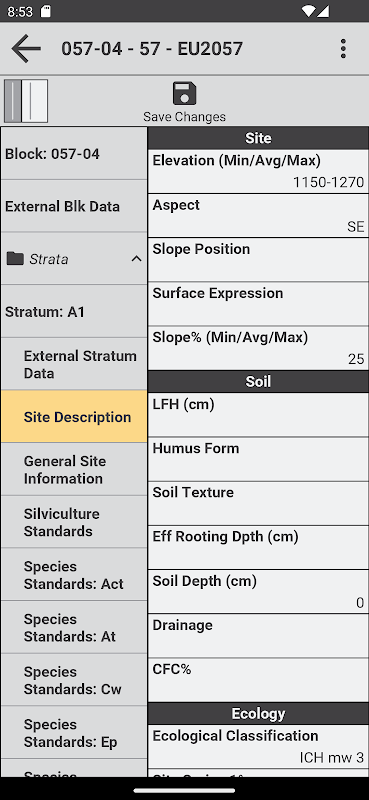
Task: Switch to General Site Information
Action: coord(74,470)
